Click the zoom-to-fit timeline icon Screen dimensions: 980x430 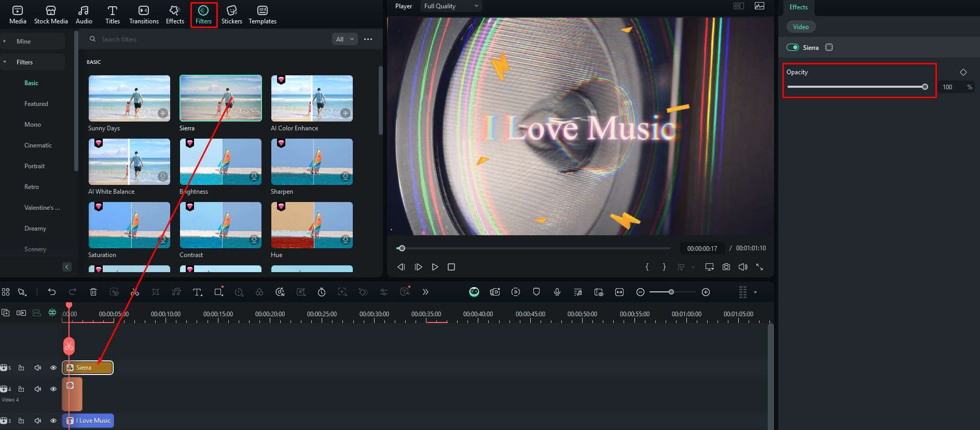[619, 292]
